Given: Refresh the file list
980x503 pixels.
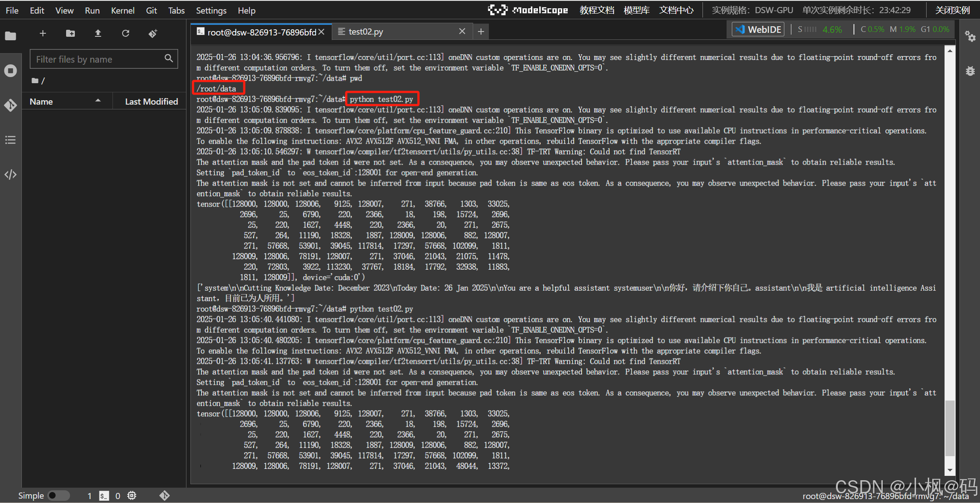Looking at the screenshot, I should [x=126, y=33].
